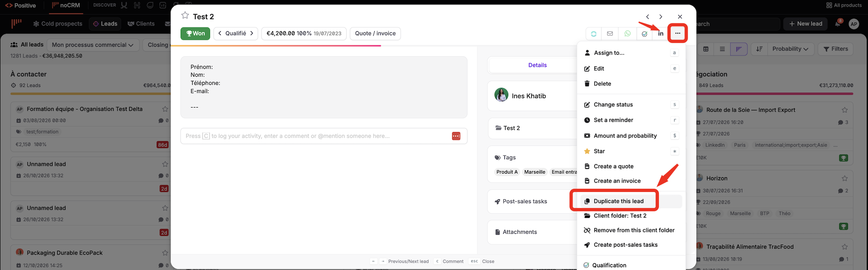Image resolution: width=868 pixels, height=270 pixels.
Task: Open the three-dots more actions menu
Action: [x=678, y=33]
